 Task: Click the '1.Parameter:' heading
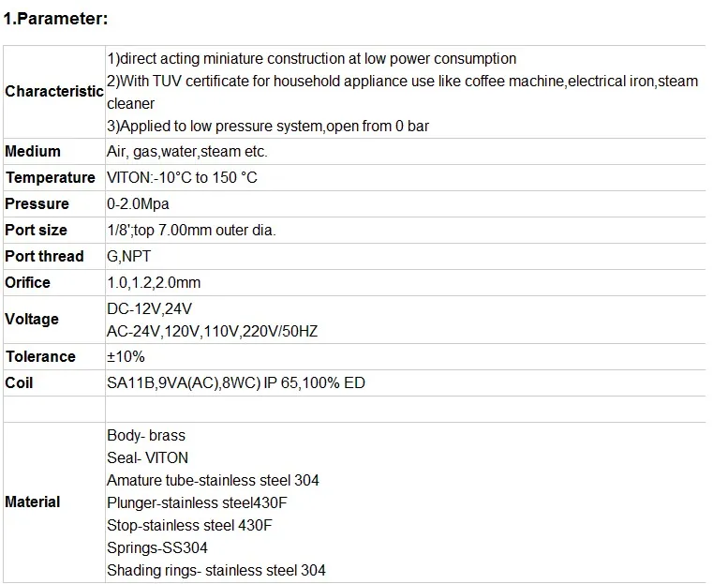tap(55, 19)
